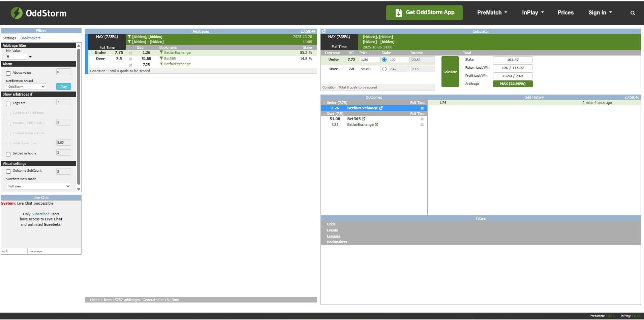
Task: Collapse the Under (7.75) outcomes group
Action: click(x=325, y=103)
